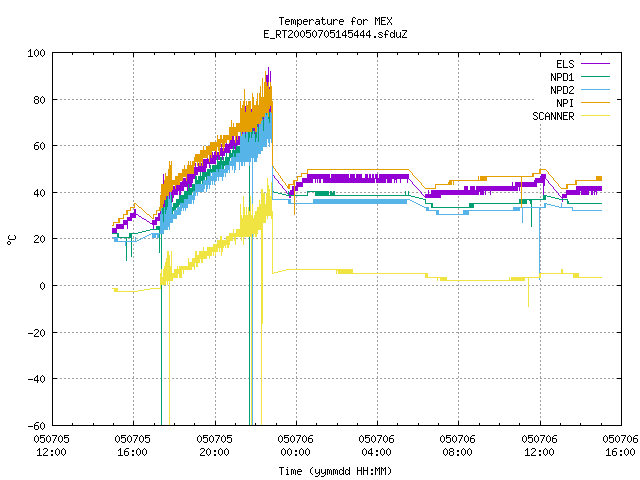This screenshot has width=640, height=480.
Task: Click the NPI legend label
Action: click(565, 103)
